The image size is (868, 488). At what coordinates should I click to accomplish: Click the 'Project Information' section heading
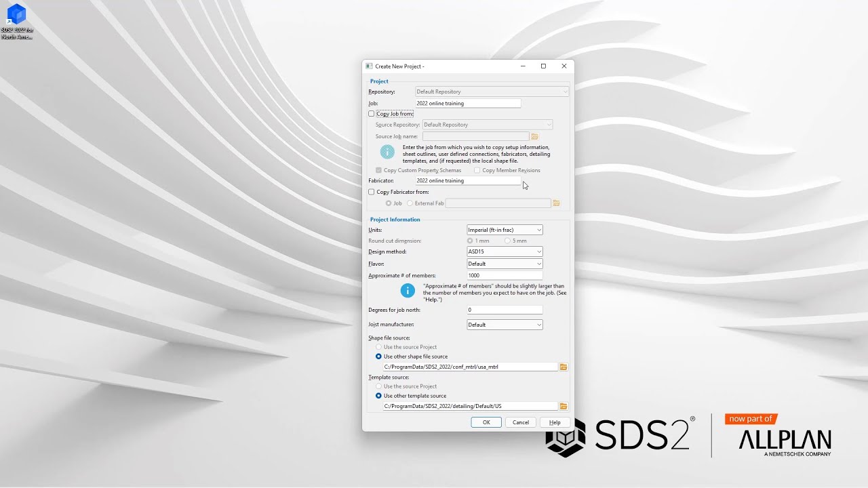tap(395, 220)
